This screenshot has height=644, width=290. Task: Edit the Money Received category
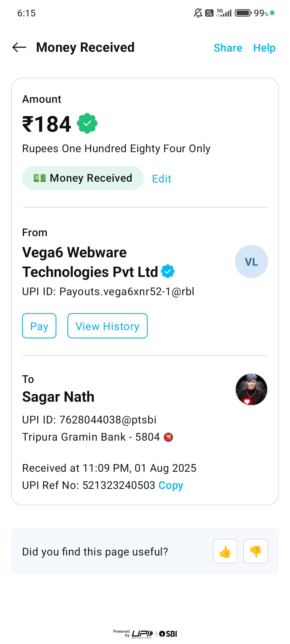(161, 179)
